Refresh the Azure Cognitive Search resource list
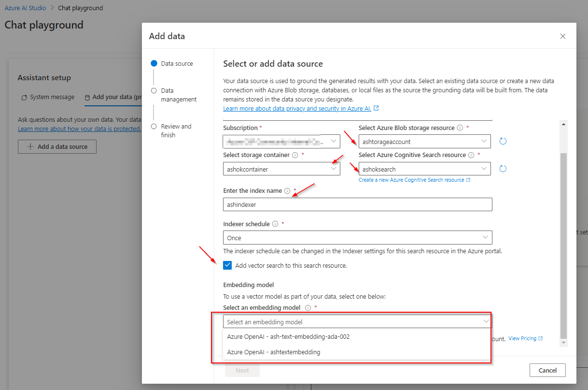 (503, 168)
